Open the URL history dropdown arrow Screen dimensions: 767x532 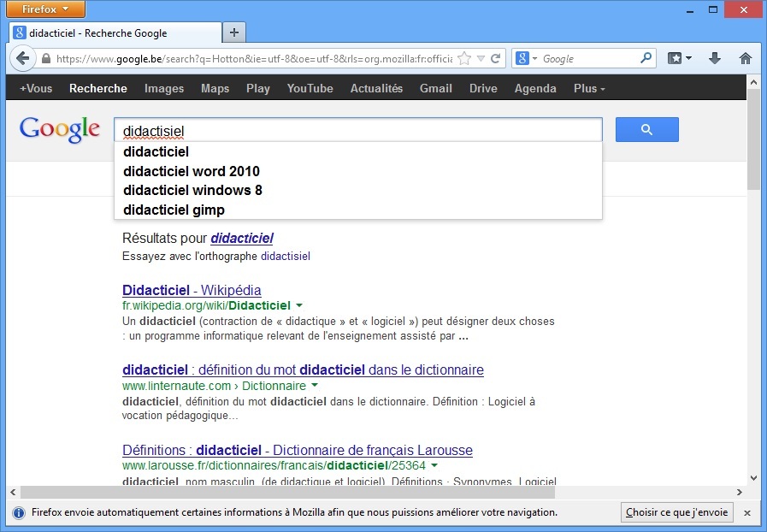pos(481,59)
